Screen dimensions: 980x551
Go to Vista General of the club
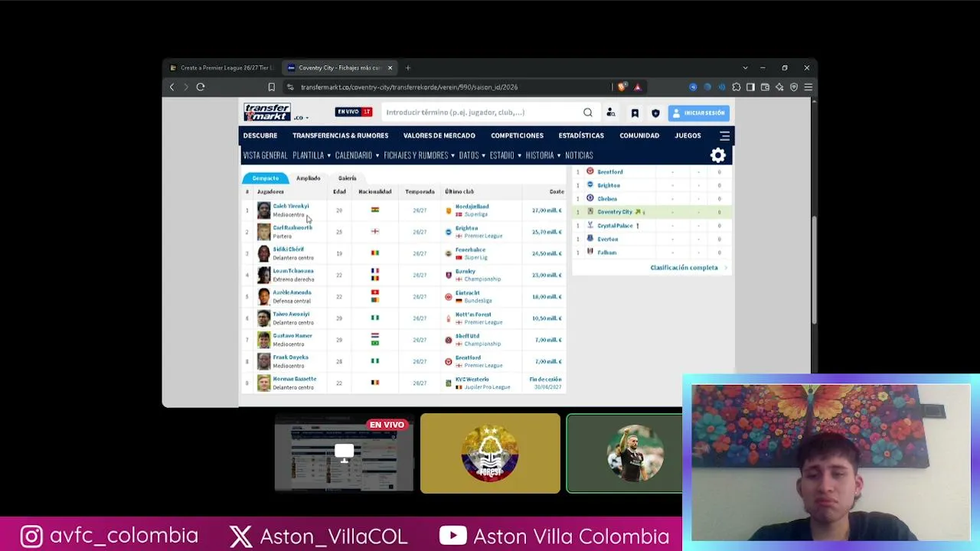[265, 155]
